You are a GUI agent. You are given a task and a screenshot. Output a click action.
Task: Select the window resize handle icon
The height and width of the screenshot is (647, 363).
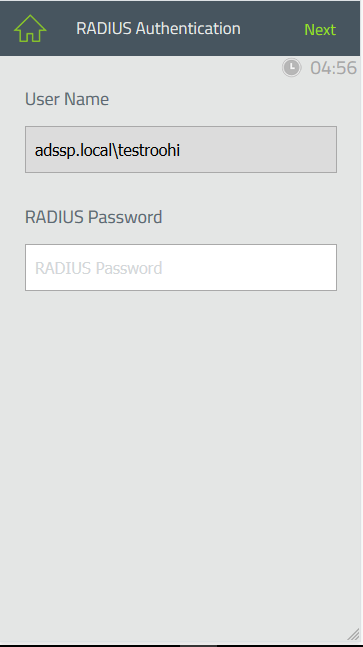tap(353, 634)
